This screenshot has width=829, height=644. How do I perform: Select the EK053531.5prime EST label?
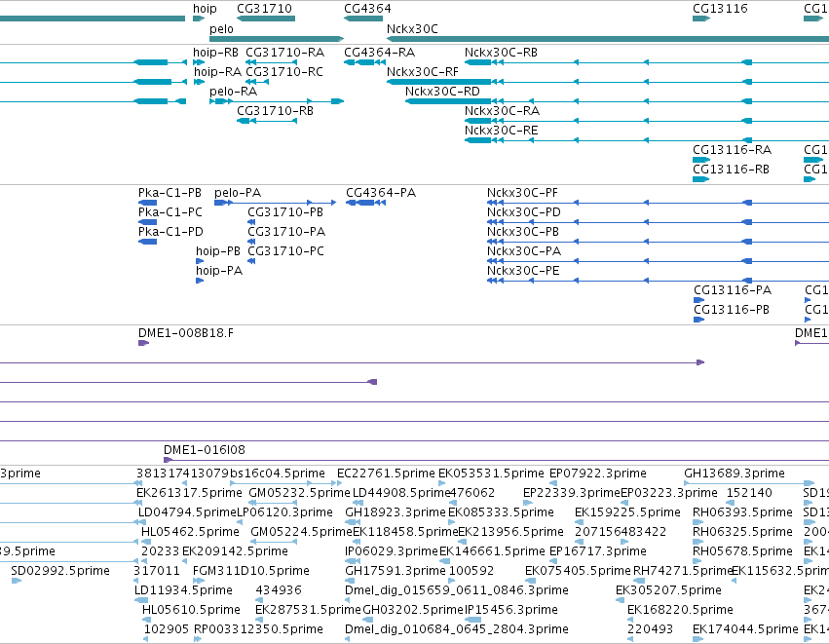pyautogui.click(x=491, y=474)
